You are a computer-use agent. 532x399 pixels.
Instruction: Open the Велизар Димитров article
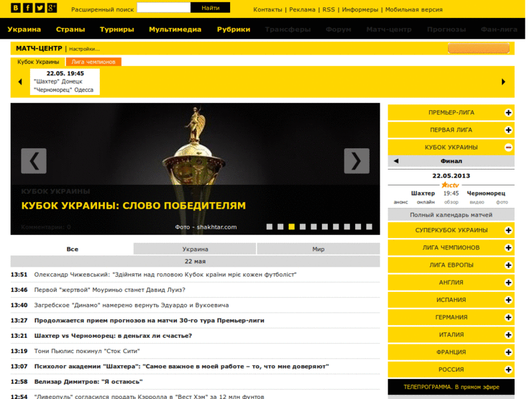(88, 381)
